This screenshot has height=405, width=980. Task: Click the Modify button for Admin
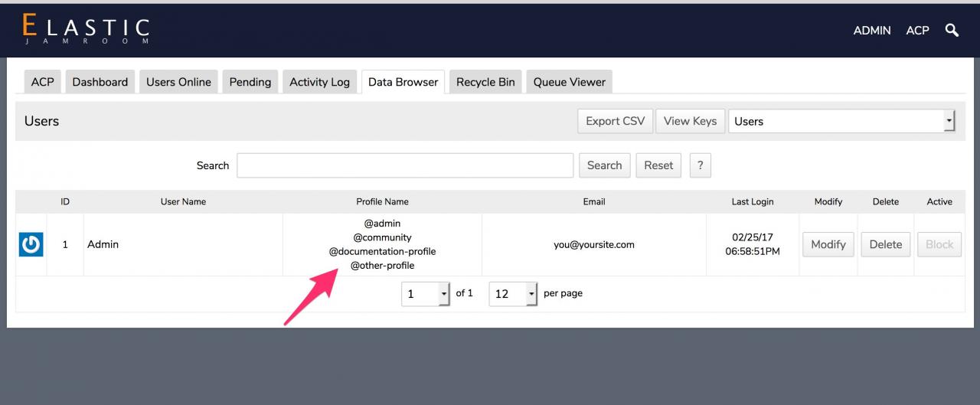pos(828,245)
